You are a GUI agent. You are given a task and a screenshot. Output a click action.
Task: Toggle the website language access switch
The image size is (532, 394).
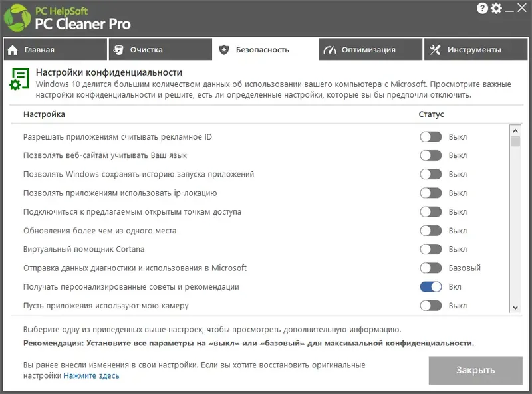pos(430,155)
